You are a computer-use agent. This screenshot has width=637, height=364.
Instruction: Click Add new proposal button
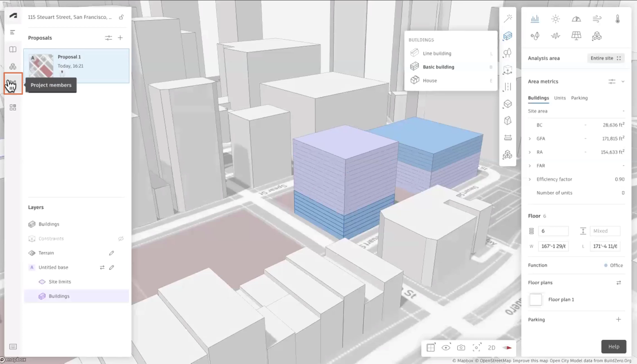tap(120, 38)
